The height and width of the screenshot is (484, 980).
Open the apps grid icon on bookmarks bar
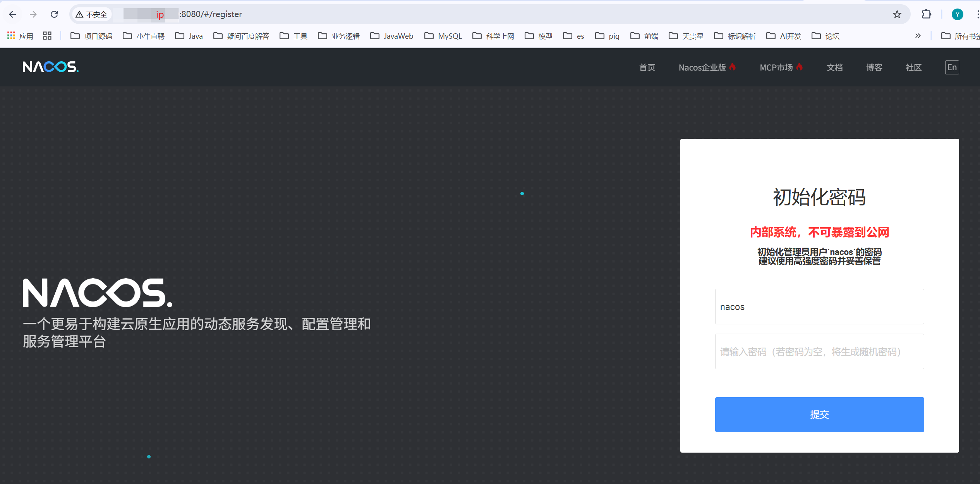(x=11, y=35)
